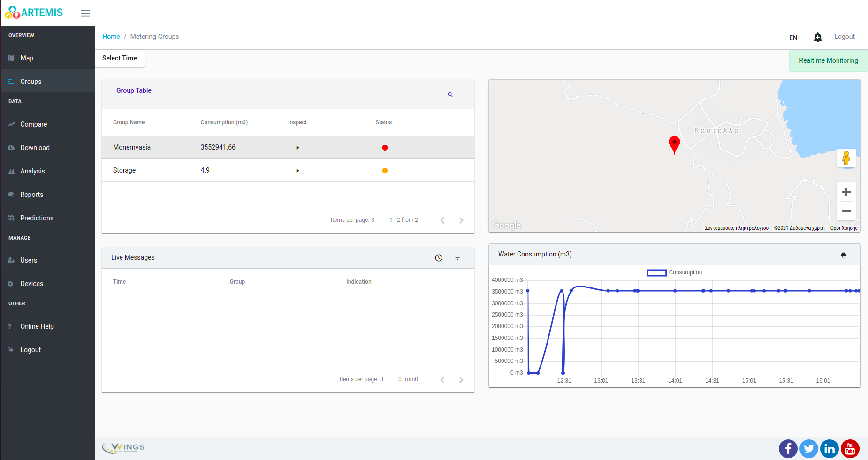This screenshot has height=460, width=868.
Task: Open the WINGS YouTube channel
Action: (x=850, y=449)
